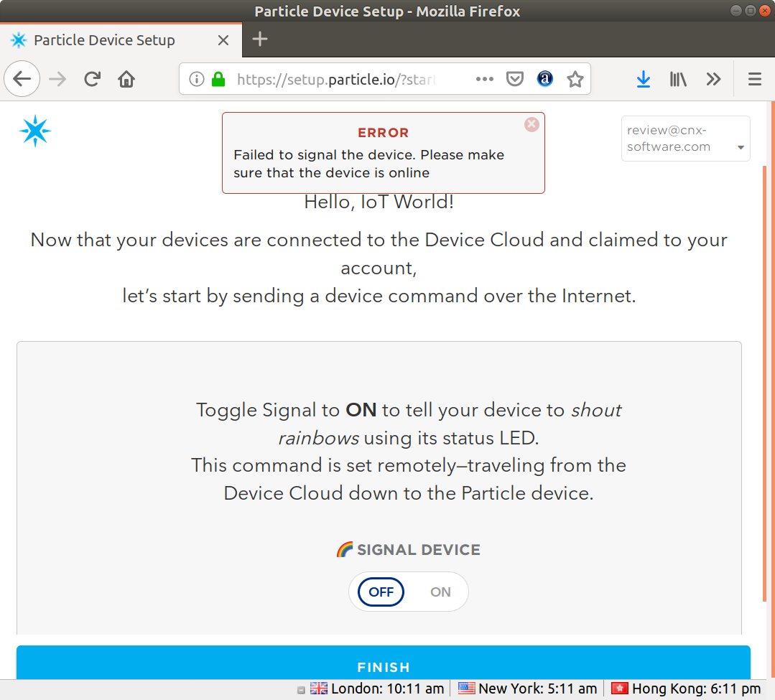Maximize the Firefox window
The height and width of the screenshot is (700, 775).
(x=751, y=11)
